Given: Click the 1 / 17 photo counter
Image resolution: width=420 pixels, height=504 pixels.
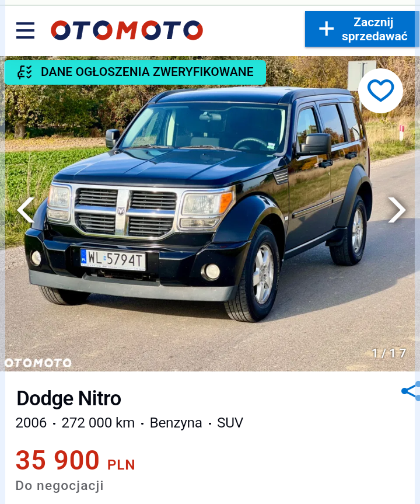Looking at the screenshot, I should [389, 353].
